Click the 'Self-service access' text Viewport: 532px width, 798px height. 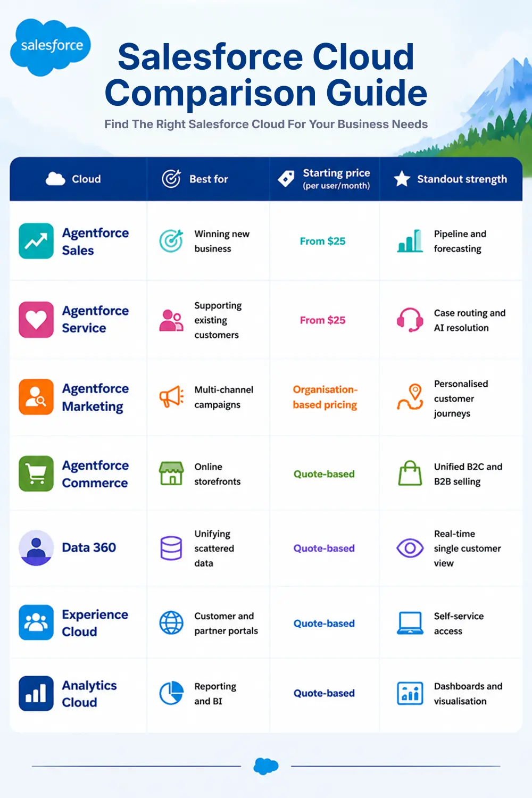(459, 624)
